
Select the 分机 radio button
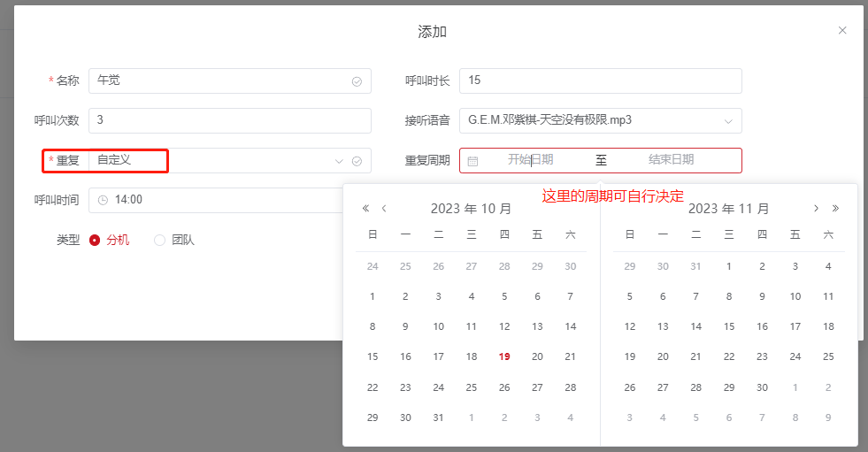coord(95,240)
